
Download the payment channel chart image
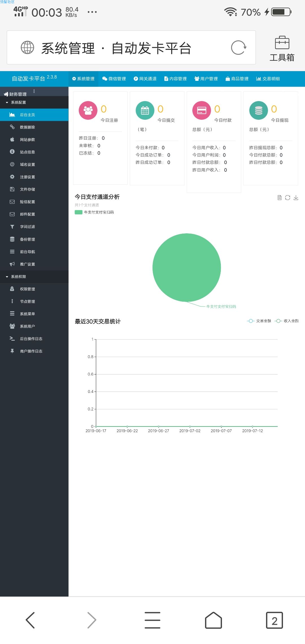[x=296, y=198]
